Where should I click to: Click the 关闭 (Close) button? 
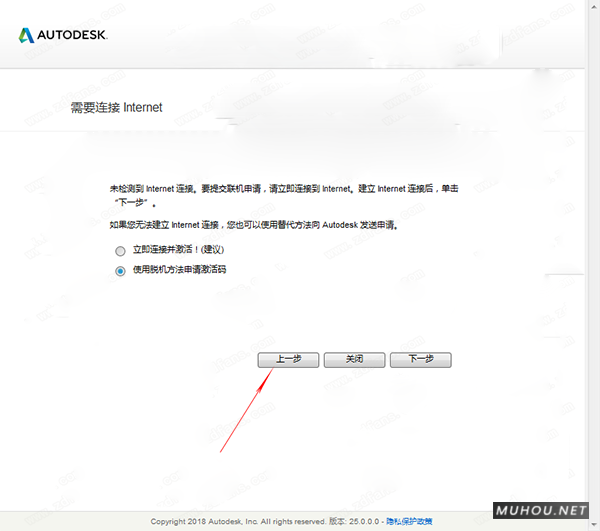coord(354,360)
